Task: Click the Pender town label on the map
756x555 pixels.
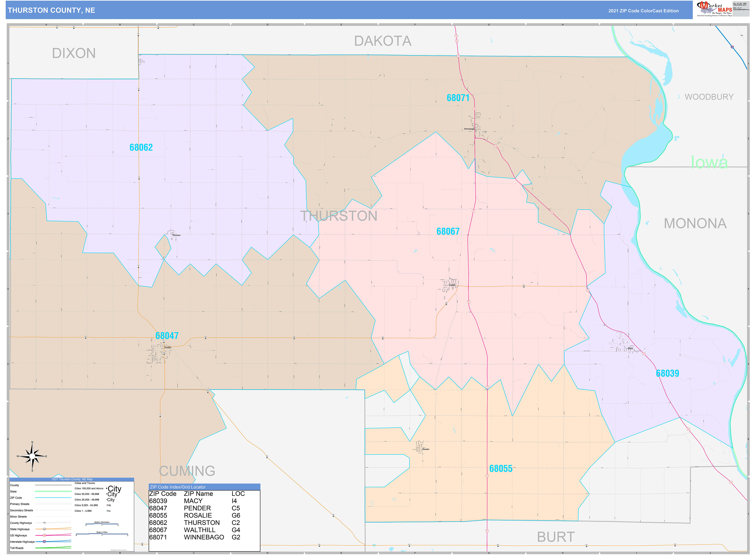Action: coord(168,347)
